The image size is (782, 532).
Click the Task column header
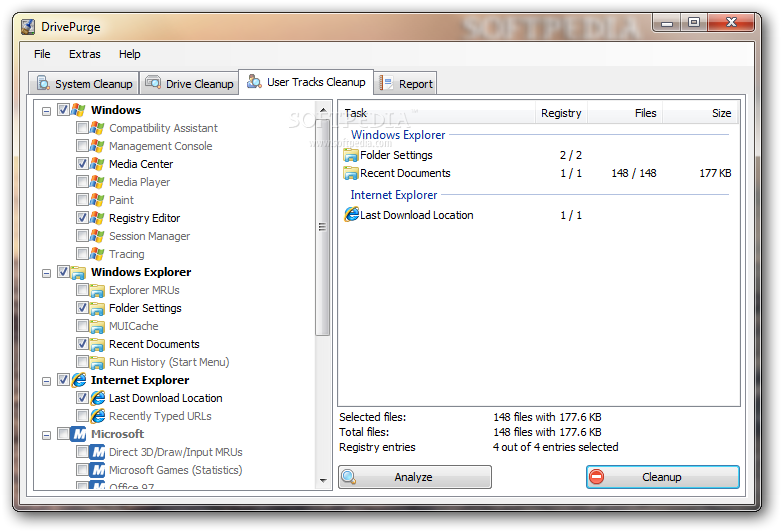[436, 113]
